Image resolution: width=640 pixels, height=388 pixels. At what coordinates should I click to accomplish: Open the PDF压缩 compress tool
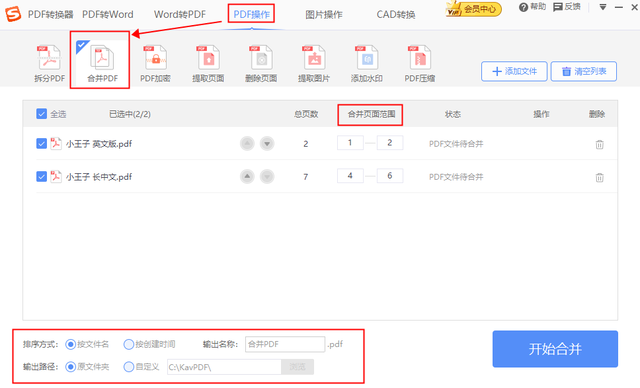pos(420,64)
